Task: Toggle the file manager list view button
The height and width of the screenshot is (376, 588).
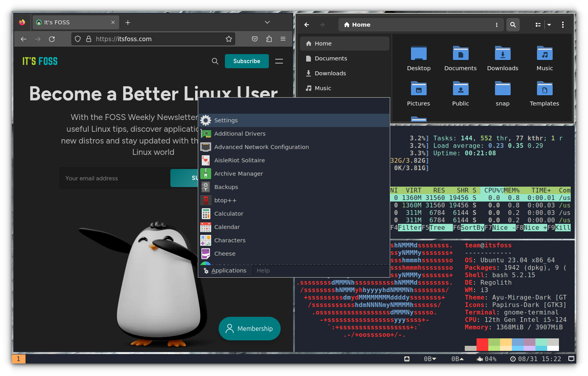Action: (x=538, y=25)
